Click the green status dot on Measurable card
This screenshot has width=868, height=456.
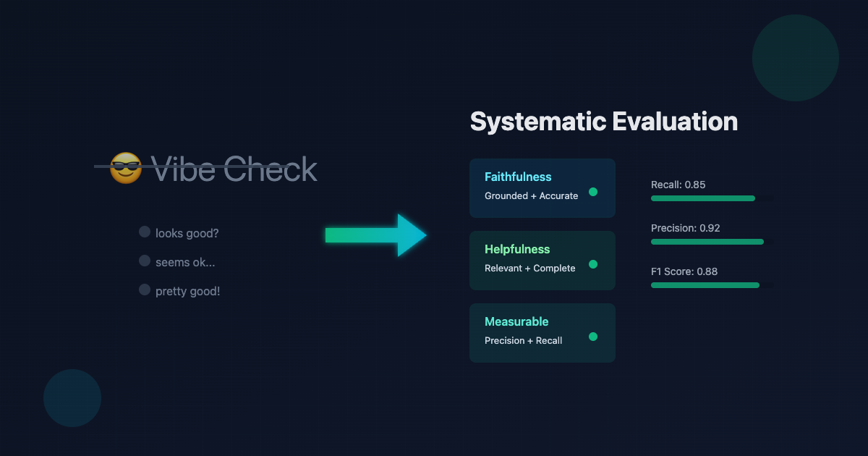pos(593,337)
